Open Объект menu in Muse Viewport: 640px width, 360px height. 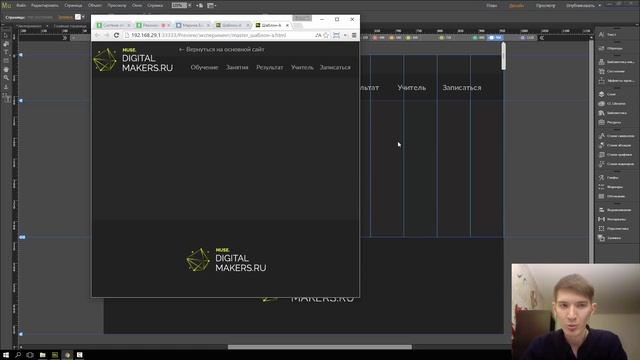95,5
